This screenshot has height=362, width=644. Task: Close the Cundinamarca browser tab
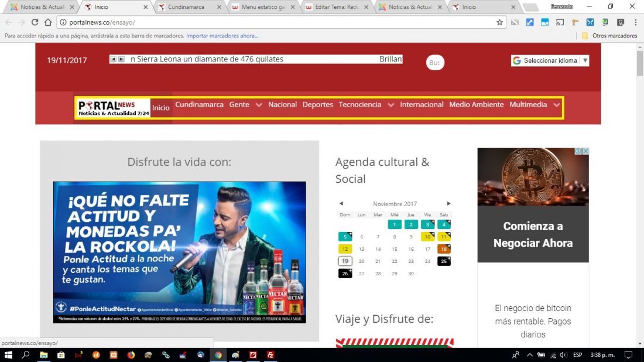tap(219, 7)
